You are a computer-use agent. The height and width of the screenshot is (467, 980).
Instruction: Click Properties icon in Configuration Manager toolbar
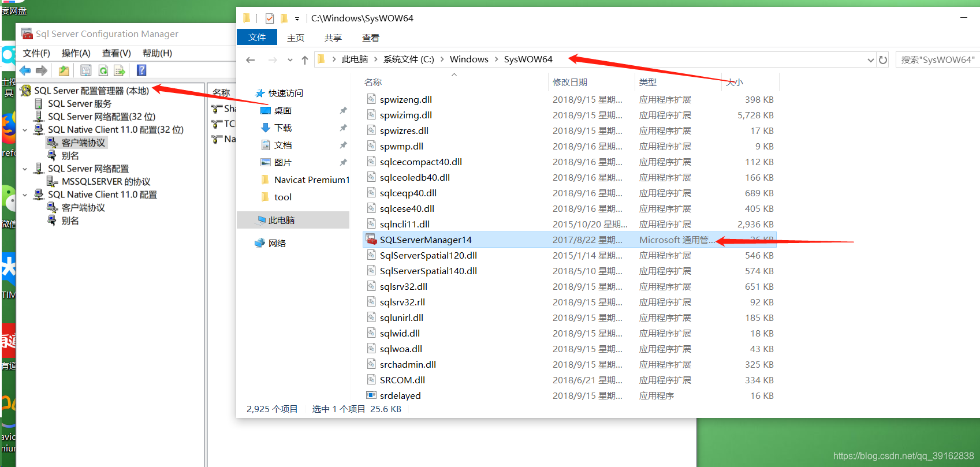tap(86, 70)
